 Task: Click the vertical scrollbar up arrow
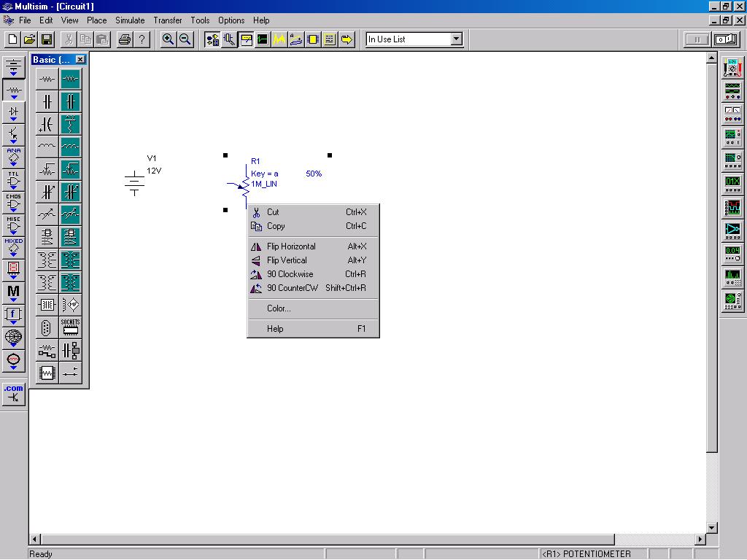[712, 58]
